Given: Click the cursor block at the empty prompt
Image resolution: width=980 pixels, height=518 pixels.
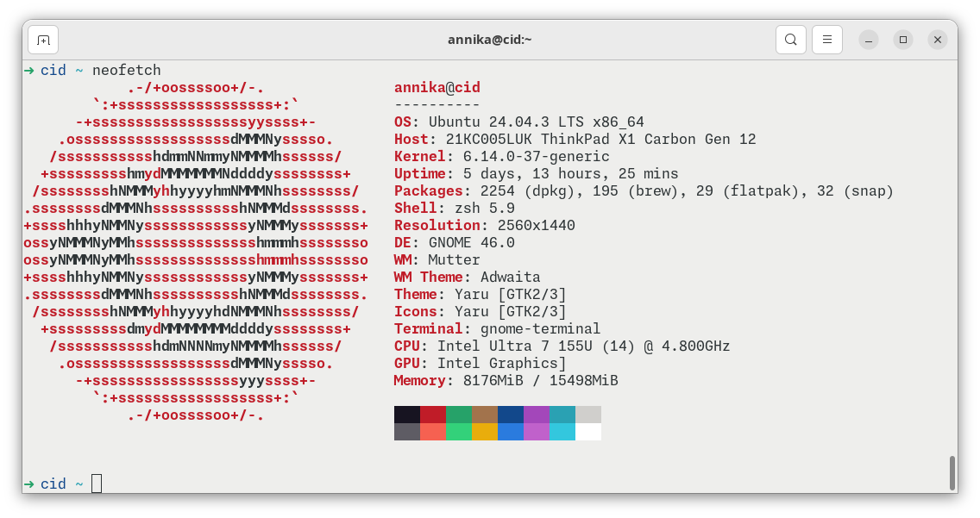Looking at the screenshot, I should pyautogui.click(x=97, y=484).
